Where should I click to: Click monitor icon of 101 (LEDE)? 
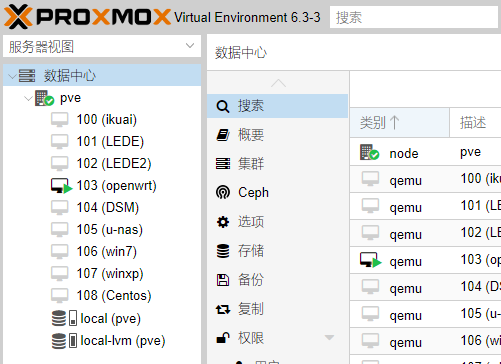(x=59, y=141)
